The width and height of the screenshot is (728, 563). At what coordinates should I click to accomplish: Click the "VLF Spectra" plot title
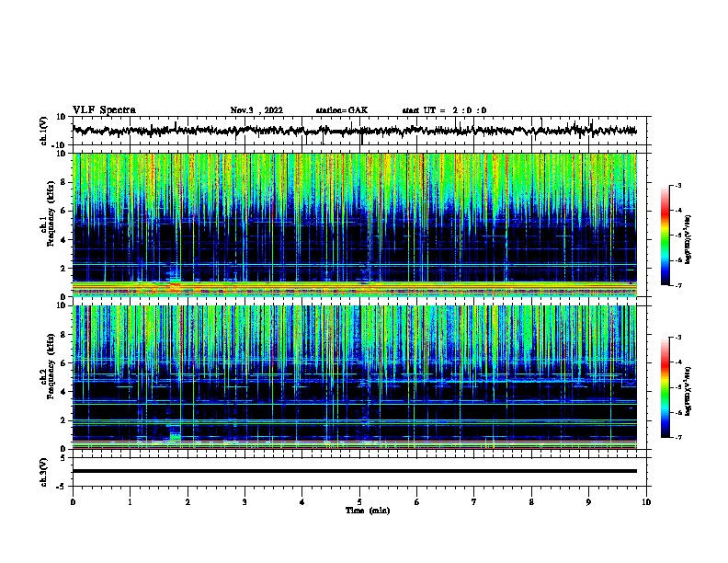tap(104, 110)
